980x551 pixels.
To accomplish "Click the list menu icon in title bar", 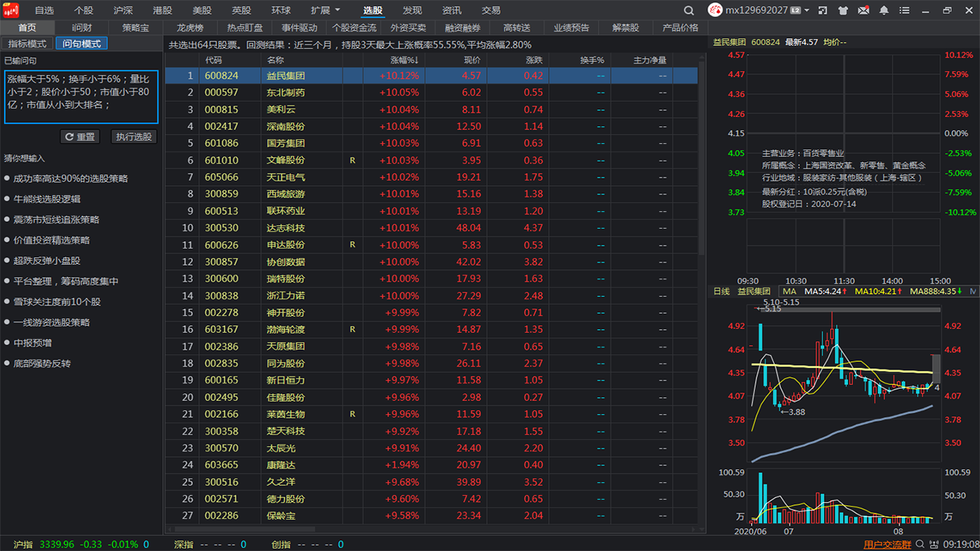I will click(x=905, y=11).
